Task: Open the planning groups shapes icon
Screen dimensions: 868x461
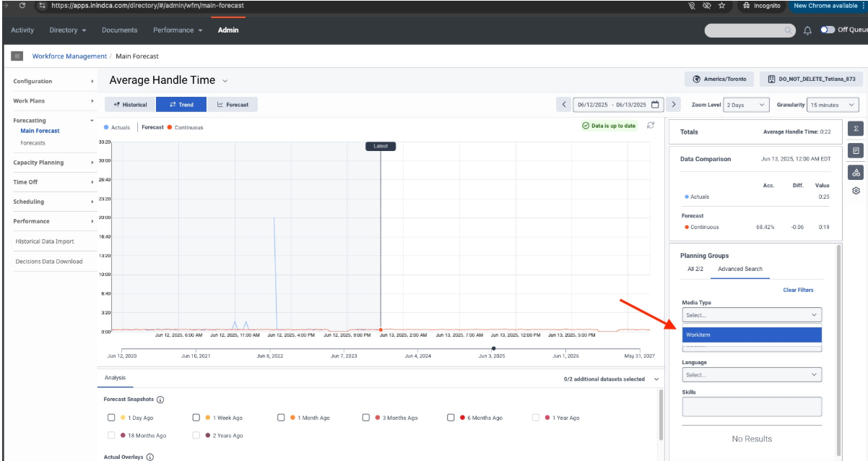Action: pyautogui.click(x=856, y=173)
